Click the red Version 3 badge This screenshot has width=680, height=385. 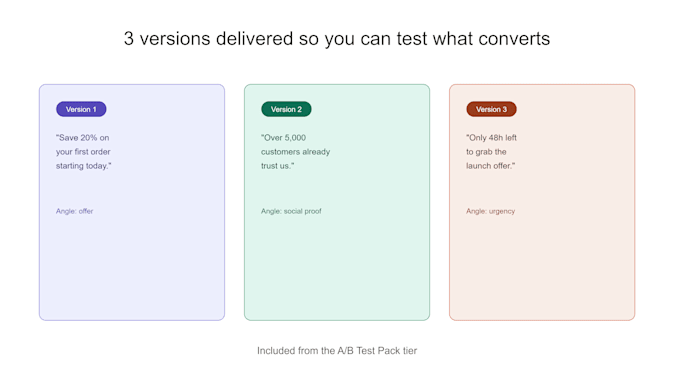(491, 109)
